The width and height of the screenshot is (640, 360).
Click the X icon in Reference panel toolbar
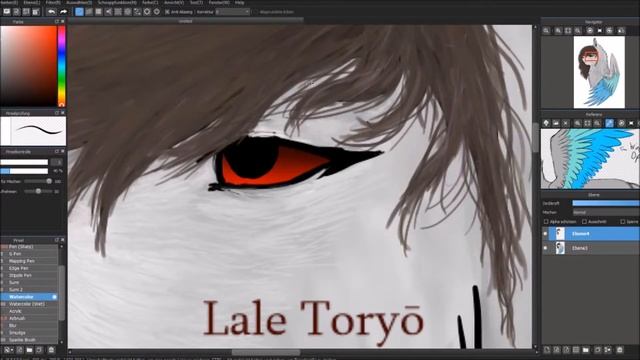pyautogui.click(x=566, y=123)
